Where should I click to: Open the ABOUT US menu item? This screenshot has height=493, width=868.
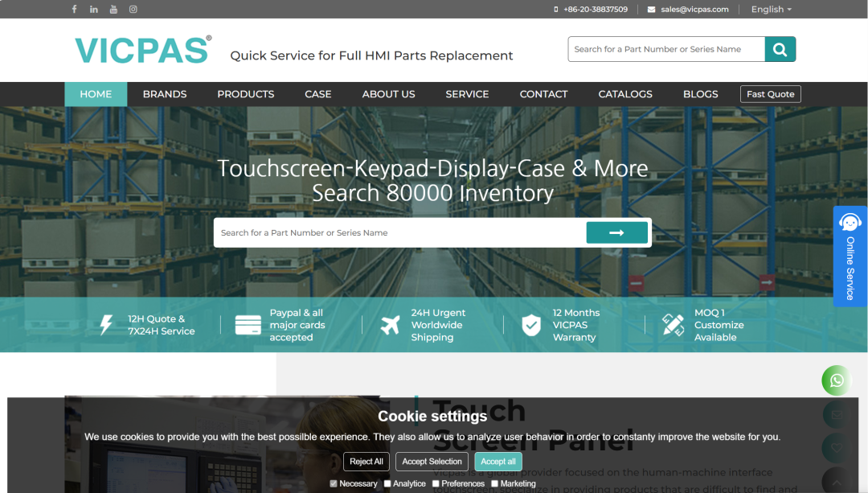[x=389, y=94]
